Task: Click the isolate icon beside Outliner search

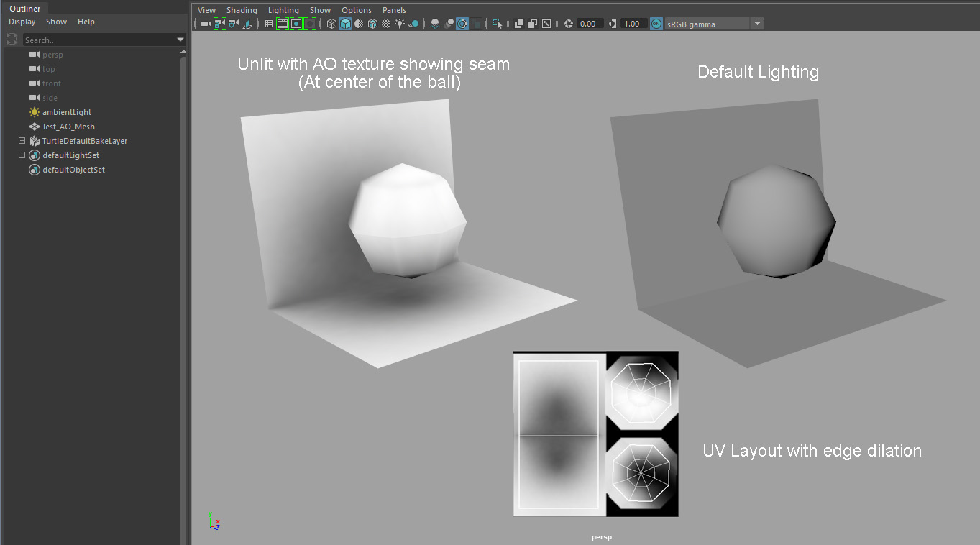Action: tap(12, 40)
